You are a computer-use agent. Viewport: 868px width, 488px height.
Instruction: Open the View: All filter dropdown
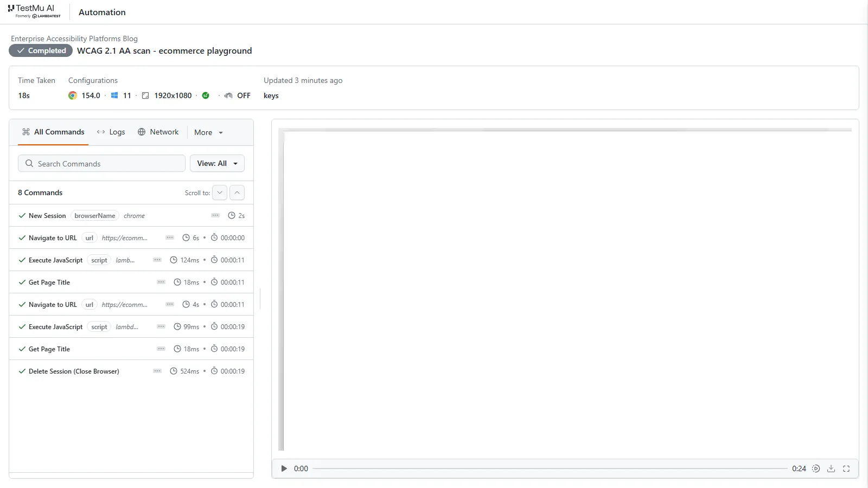click(x=217, y=163)
